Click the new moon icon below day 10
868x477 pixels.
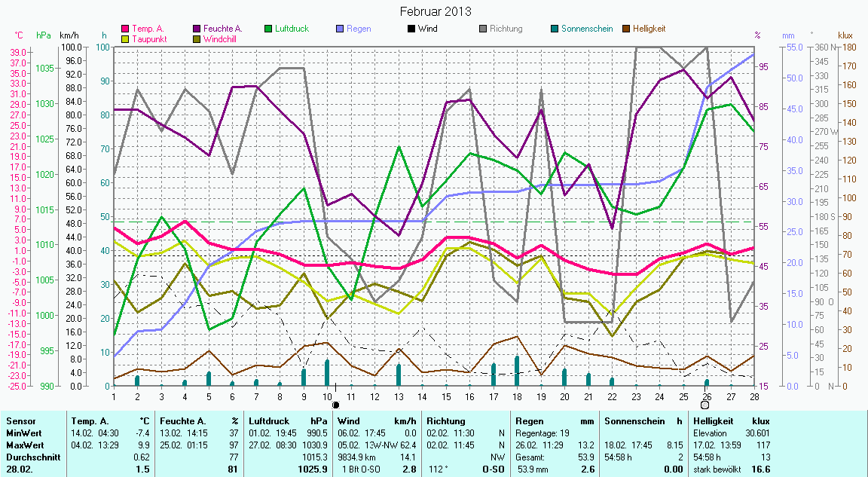pyautogui.click(x=335, y=405)
